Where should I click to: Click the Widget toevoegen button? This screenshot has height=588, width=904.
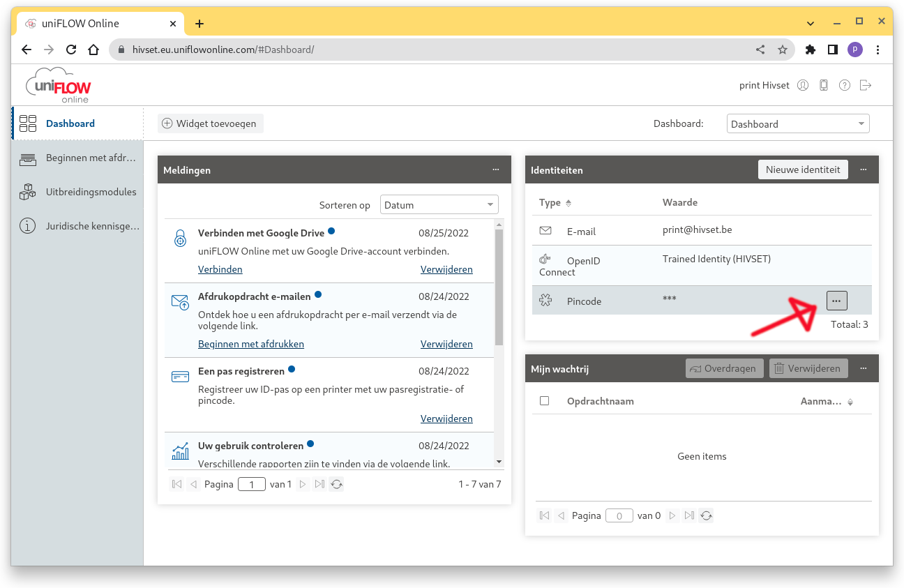(211, 123)
